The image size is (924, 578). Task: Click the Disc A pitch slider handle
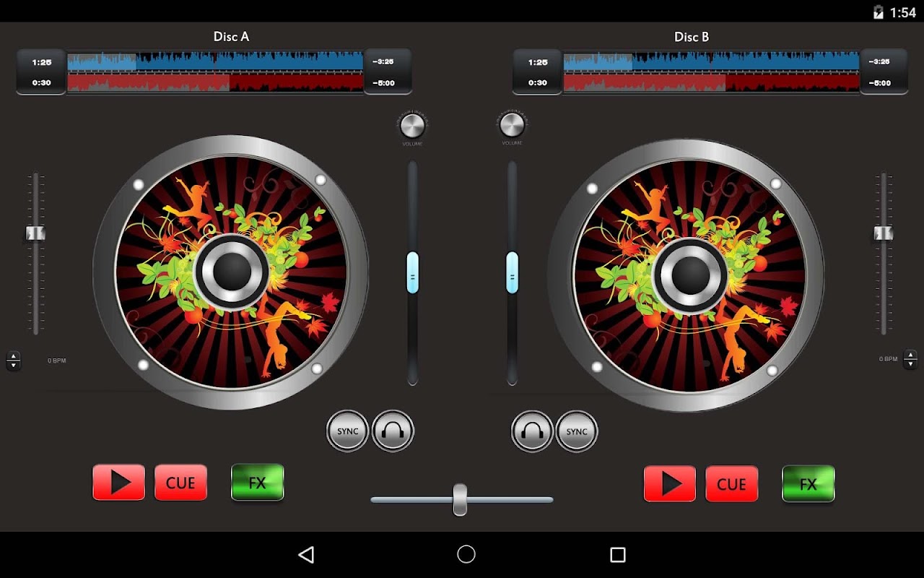pos(35,233)
